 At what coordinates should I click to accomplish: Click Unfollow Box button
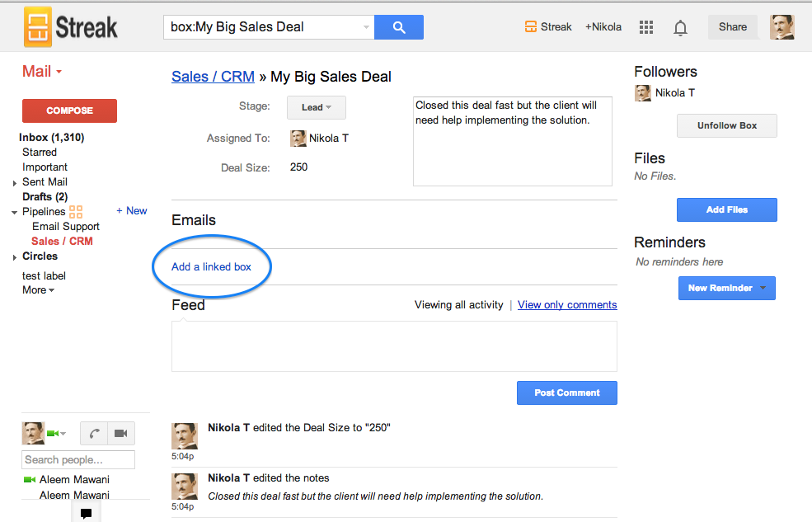[x=726, y=126]
